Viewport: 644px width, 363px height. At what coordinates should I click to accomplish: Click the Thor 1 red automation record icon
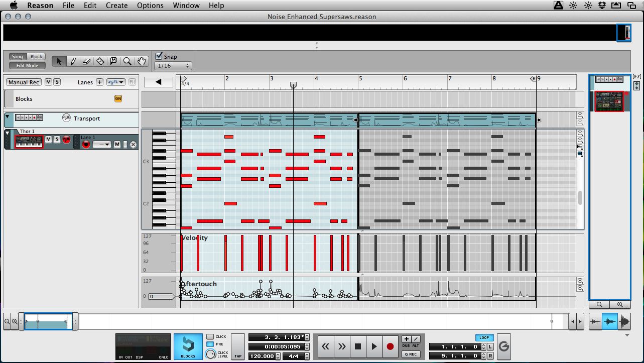[x=66, y=139]
